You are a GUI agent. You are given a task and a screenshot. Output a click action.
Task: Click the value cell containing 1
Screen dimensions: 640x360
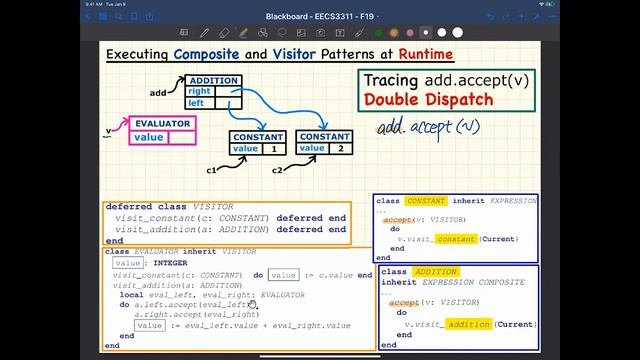(x=274, y=149)
